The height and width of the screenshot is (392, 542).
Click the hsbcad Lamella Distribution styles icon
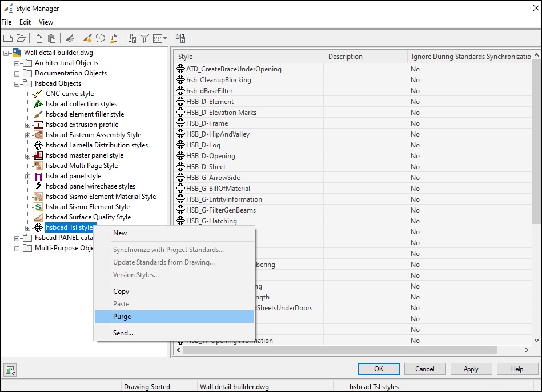tap(38, 145)
